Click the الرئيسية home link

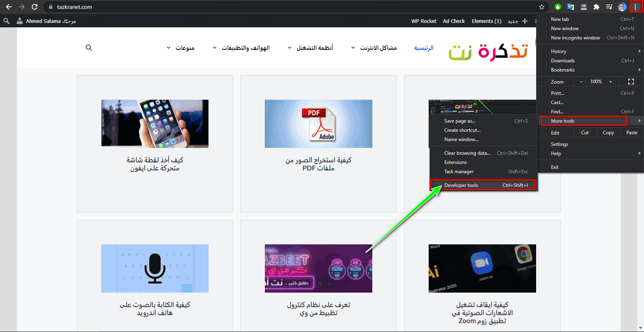point(424,48)
